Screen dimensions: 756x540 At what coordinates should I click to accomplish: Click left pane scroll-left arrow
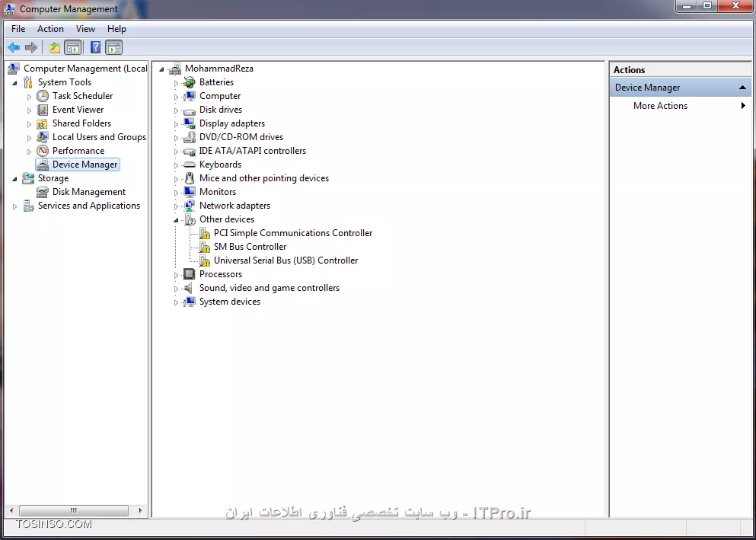click(x=11, y=510)
